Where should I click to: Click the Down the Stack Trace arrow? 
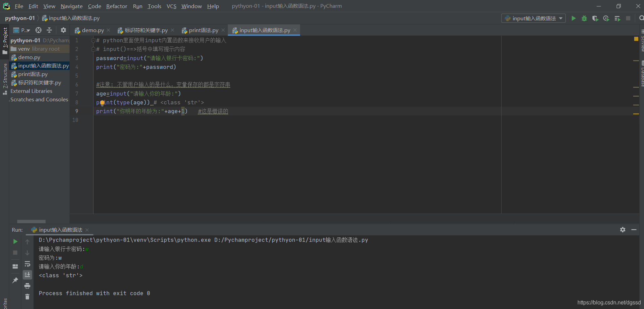click(27, 253)
